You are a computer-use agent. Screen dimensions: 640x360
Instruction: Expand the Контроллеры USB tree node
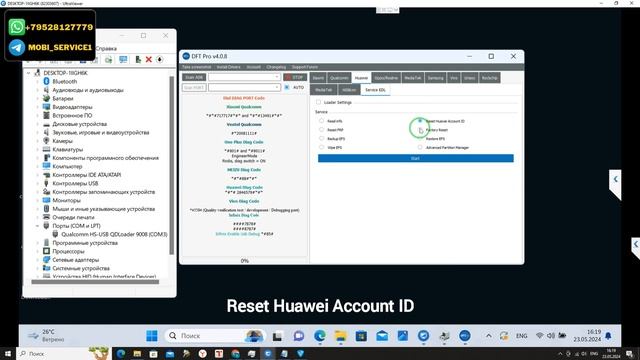click(38, 183)
